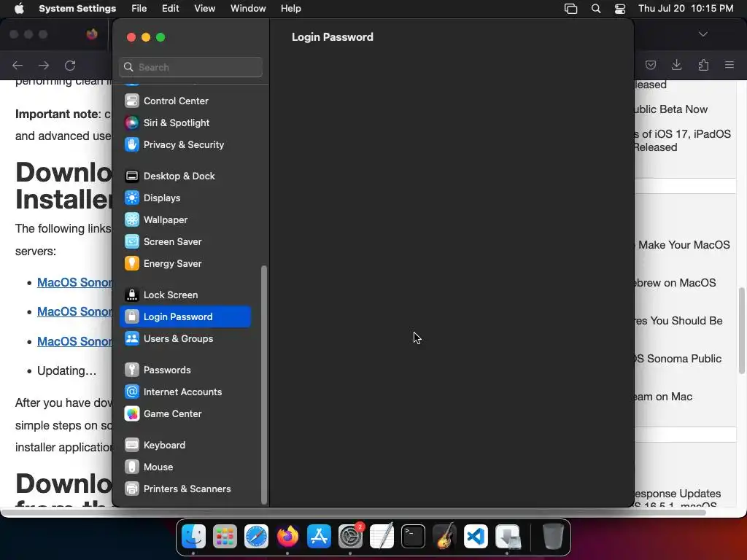Open Wallpaper settings

coord(185,220)
